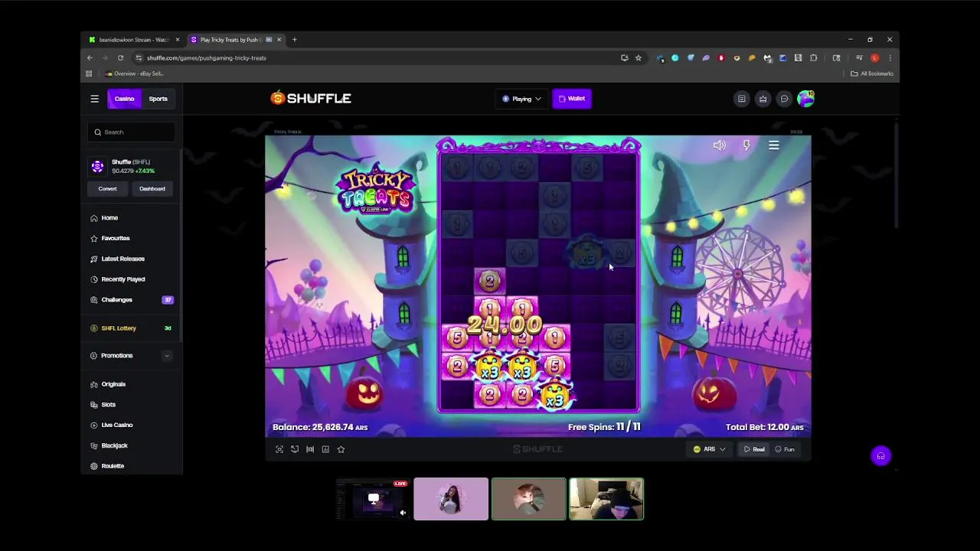Screen dimensions: 980x551
Task: Open the bet slip list icon in header
Action: (x=741, y=99)
